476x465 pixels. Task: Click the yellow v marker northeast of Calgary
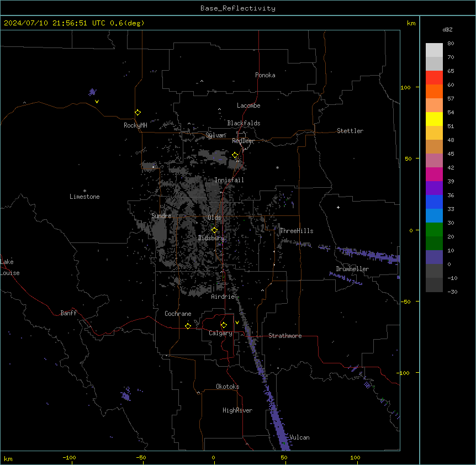coord(237,323)
